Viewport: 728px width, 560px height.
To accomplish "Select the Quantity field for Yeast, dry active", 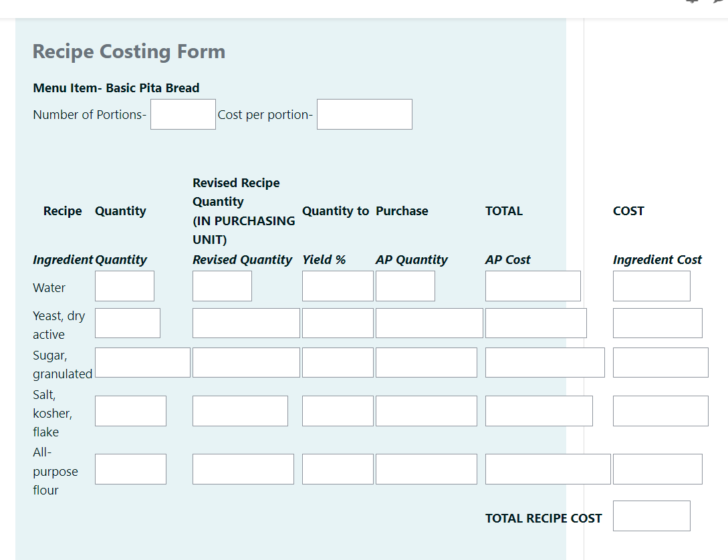I will click(x=127, y=322).
